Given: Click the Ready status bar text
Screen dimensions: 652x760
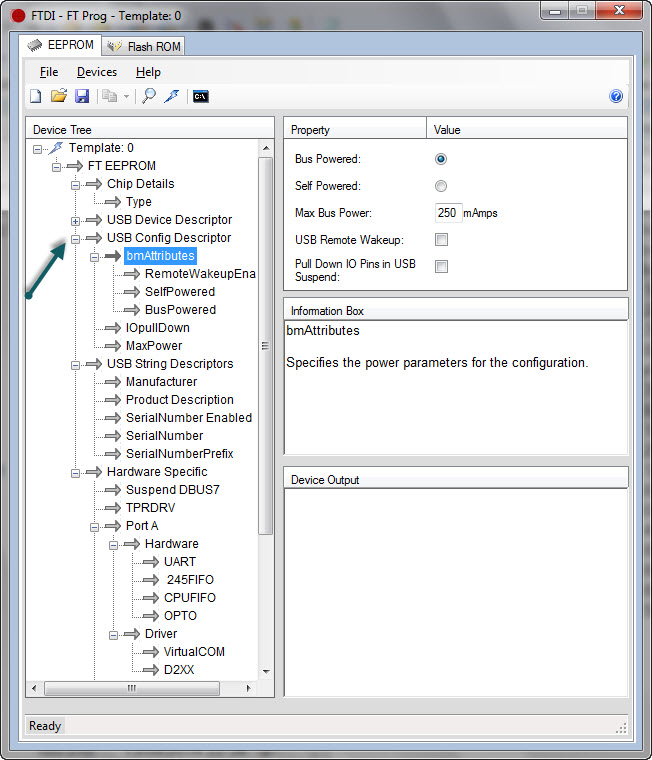Looking at the screenshot, I should point(45,726).
